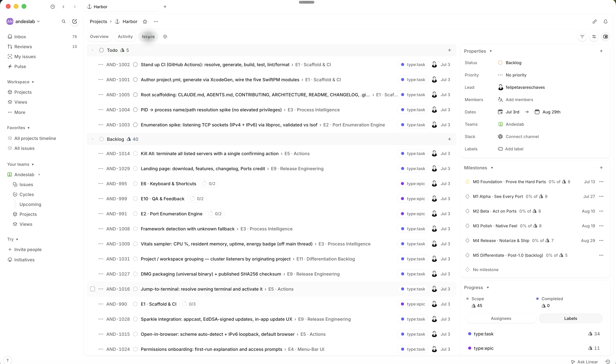Click the notification bell icon

pos(605,22)
